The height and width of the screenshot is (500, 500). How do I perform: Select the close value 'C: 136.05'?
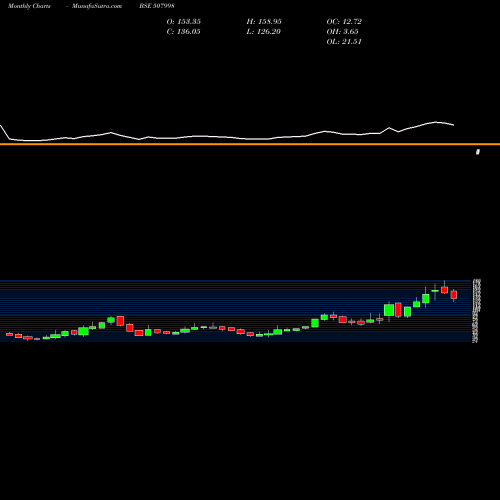coord(184,31)
